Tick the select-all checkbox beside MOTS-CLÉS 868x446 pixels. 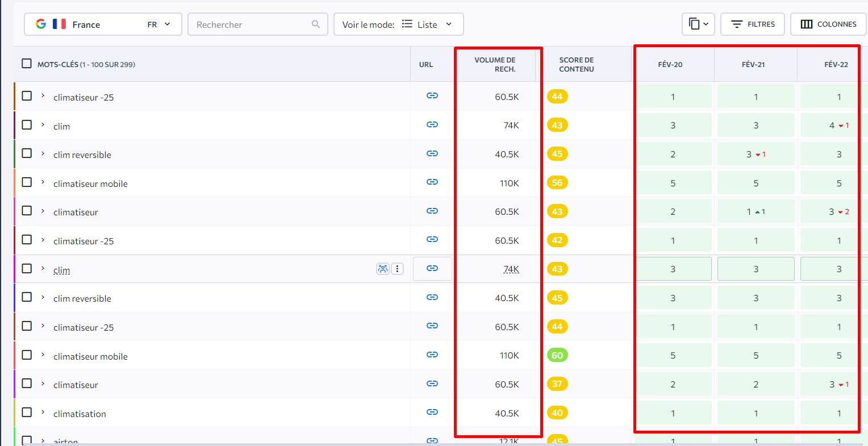(x=27, y=63)
